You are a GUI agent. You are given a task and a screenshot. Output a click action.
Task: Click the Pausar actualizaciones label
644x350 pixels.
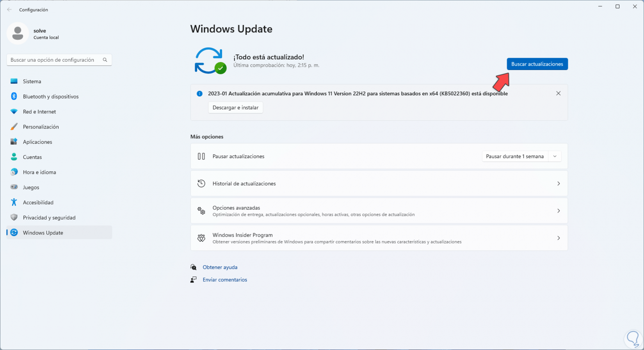point(238,156)
